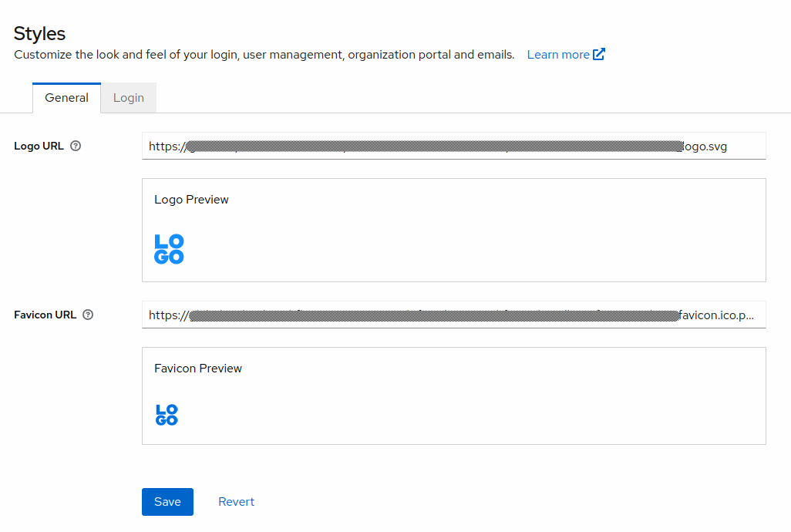Focus the Logo URL input field
The image size is (791, 532).
point(453,146)
